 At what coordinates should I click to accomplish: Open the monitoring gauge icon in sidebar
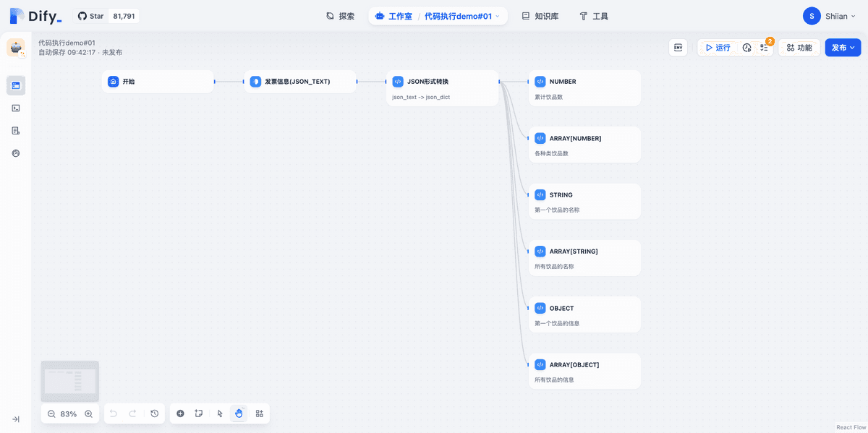(16, 153)
